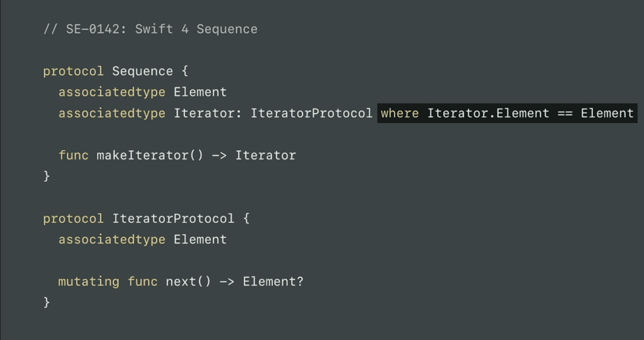Select Element associatedtype inside IteratorProtocol
The image size is (644, 340).
pyautogui.click(x=200, y=240)
